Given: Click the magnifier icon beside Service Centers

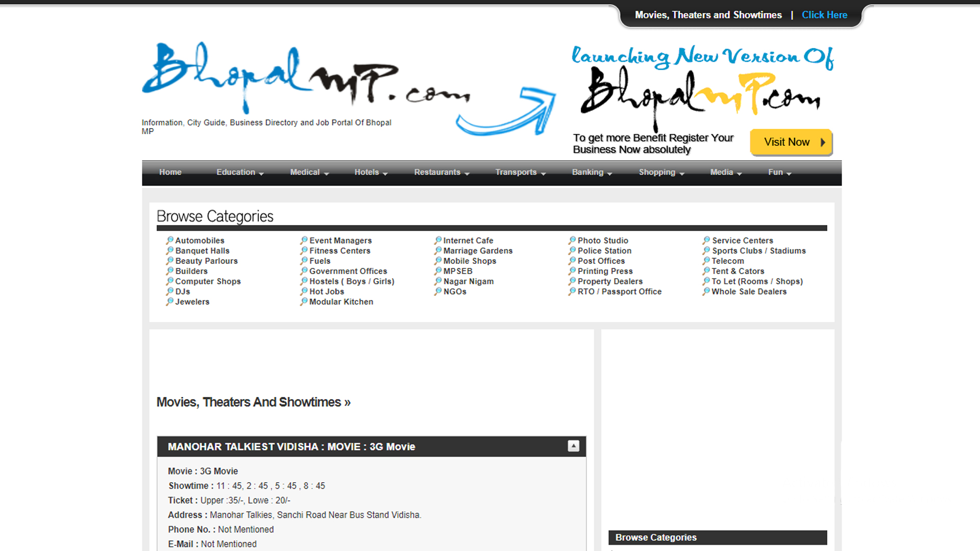Looking at the screenshot, I should [706, 240].
